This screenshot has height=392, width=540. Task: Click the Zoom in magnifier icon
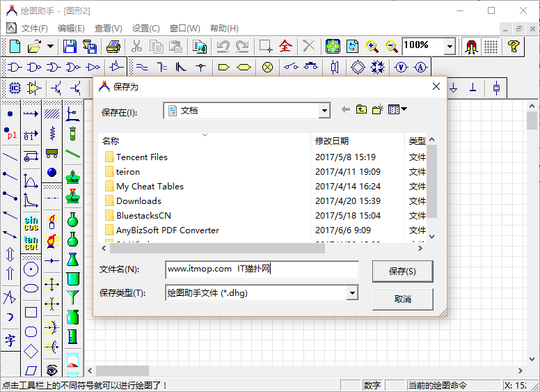coord(372,46)
